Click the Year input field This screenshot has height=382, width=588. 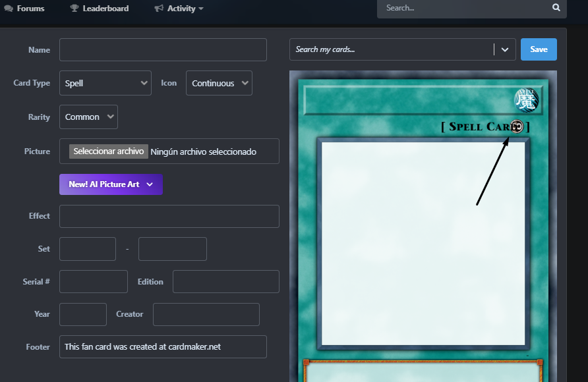[x=83, y=315]
